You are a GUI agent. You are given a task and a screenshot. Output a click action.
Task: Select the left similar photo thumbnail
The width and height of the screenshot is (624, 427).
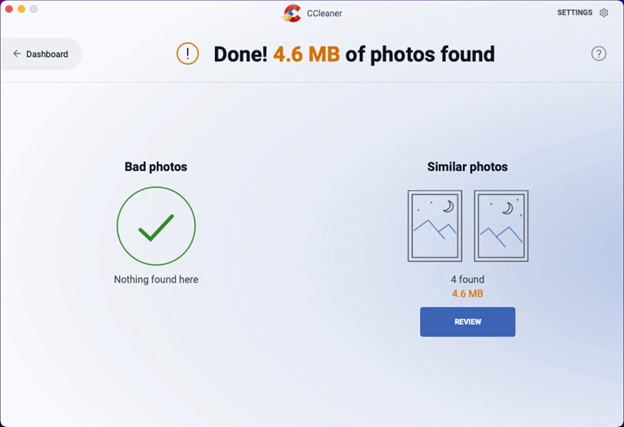click(x=435, y=226)
